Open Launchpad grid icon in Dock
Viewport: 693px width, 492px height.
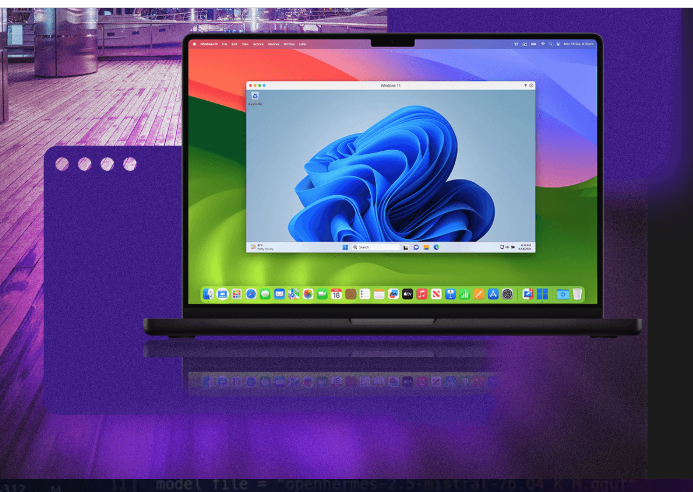(236, 294)
